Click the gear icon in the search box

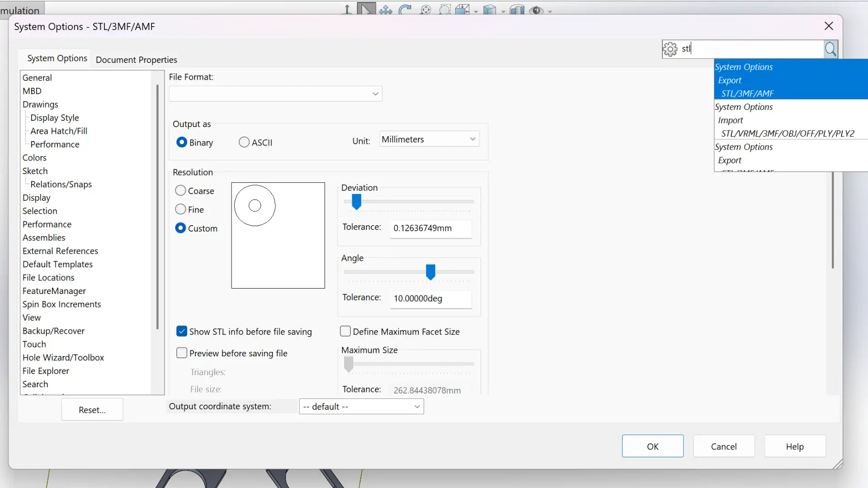(670, 49)
